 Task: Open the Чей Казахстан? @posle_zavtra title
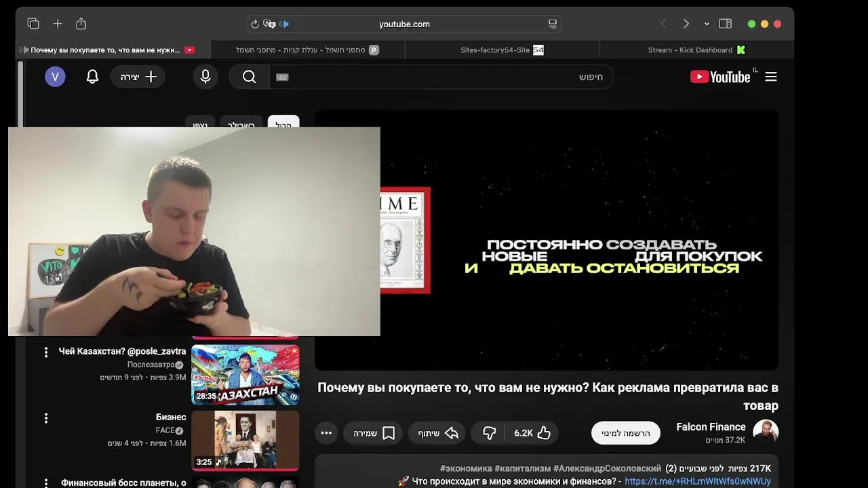point(122,351)
